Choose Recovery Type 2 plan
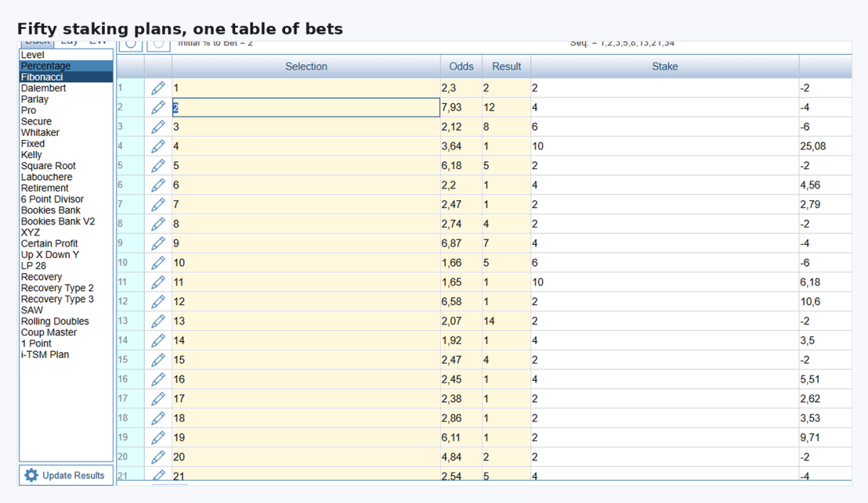Image resolution: width=868 pixels, height=503 pixels. click(66, 288)
